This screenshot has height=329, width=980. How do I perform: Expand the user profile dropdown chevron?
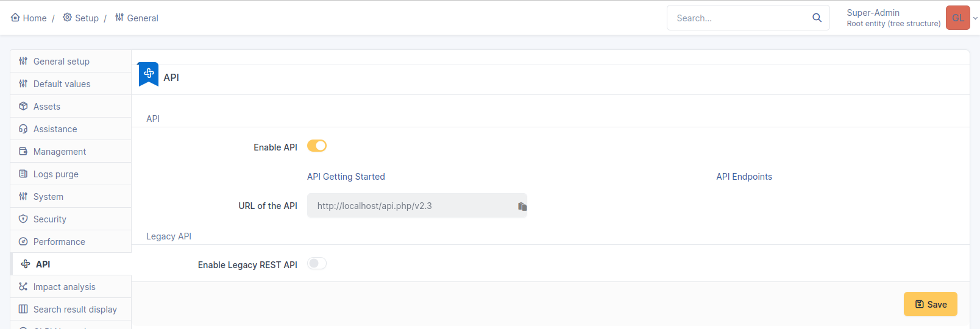[975, 18]
